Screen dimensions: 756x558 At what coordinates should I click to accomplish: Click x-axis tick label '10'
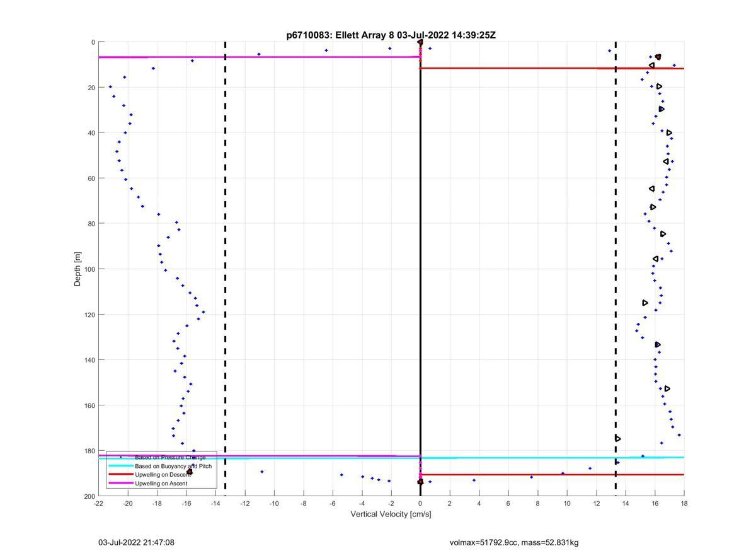click(567, 503)
